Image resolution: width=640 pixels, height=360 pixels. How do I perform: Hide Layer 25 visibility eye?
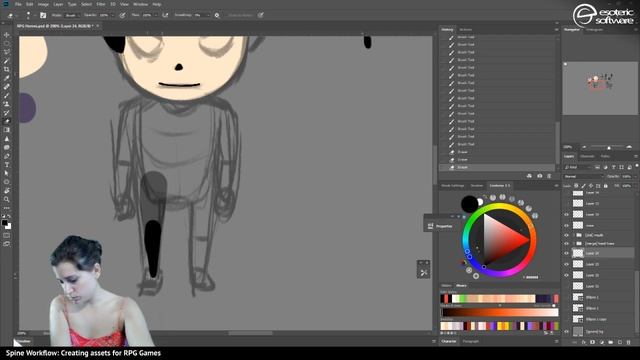tap(567, 214)
